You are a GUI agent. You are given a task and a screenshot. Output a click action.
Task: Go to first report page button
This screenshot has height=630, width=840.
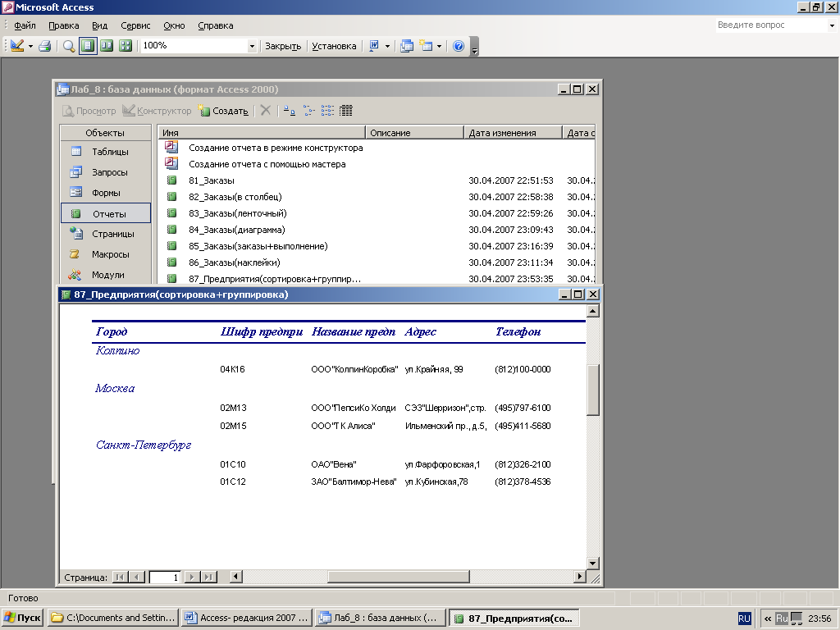point(120,577)
